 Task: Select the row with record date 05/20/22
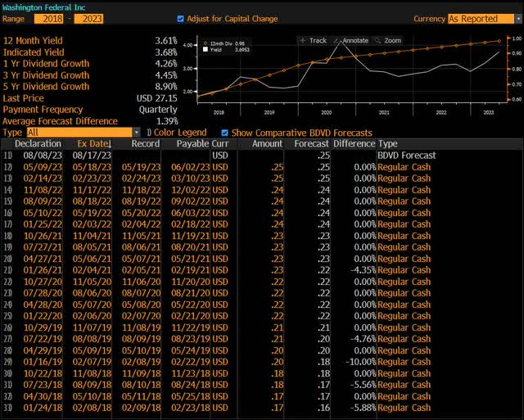point(262,213)
